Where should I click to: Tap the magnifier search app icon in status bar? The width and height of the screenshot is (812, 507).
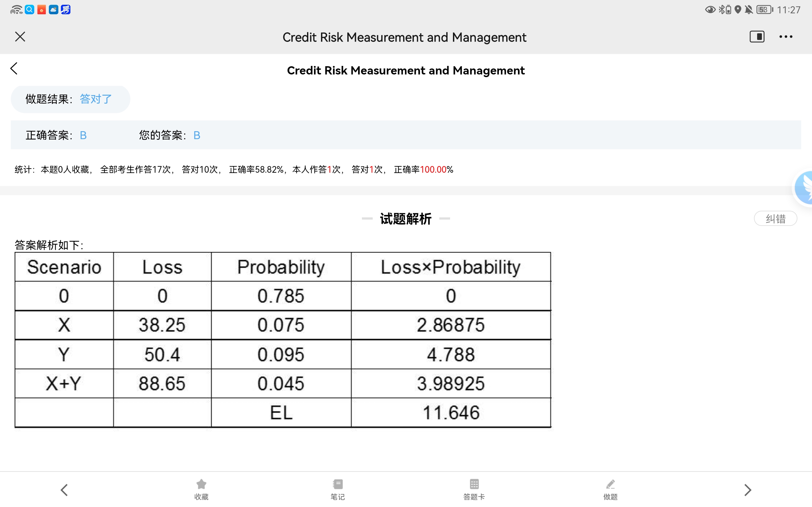29,10
